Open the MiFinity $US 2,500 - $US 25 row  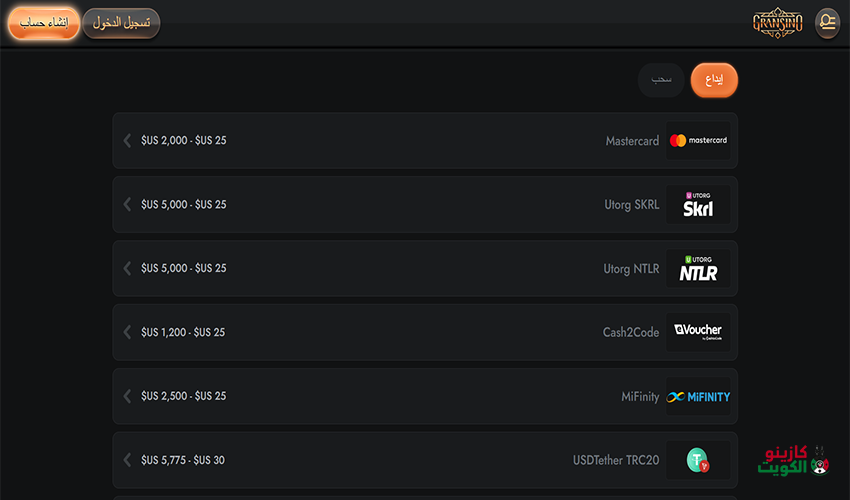point(425,396)
